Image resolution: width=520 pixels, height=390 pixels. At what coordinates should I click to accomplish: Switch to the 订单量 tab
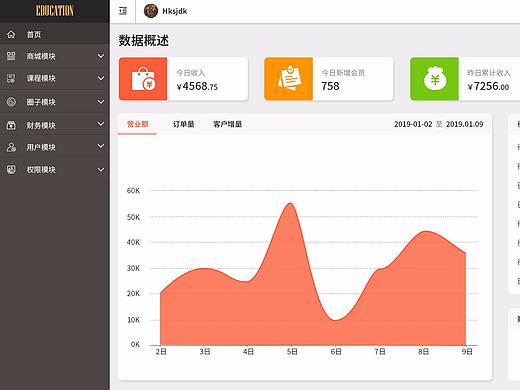tap(184, 124)
